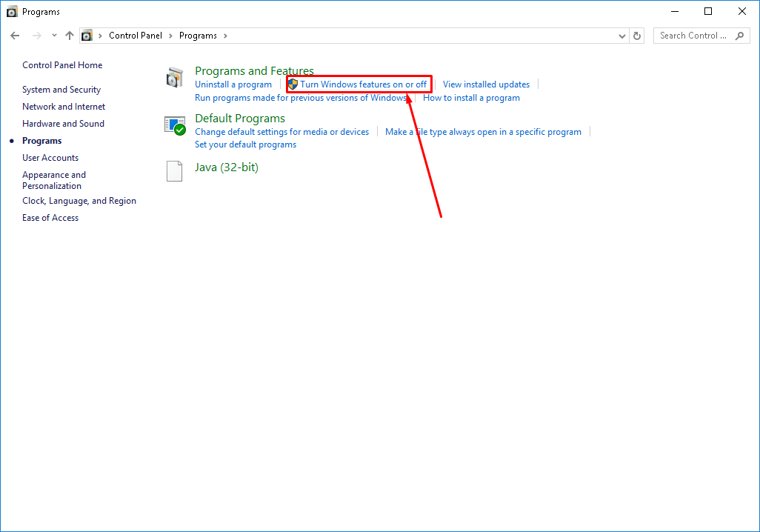
Task: Select Programs in the breadcrumb path
Action: 198,36
